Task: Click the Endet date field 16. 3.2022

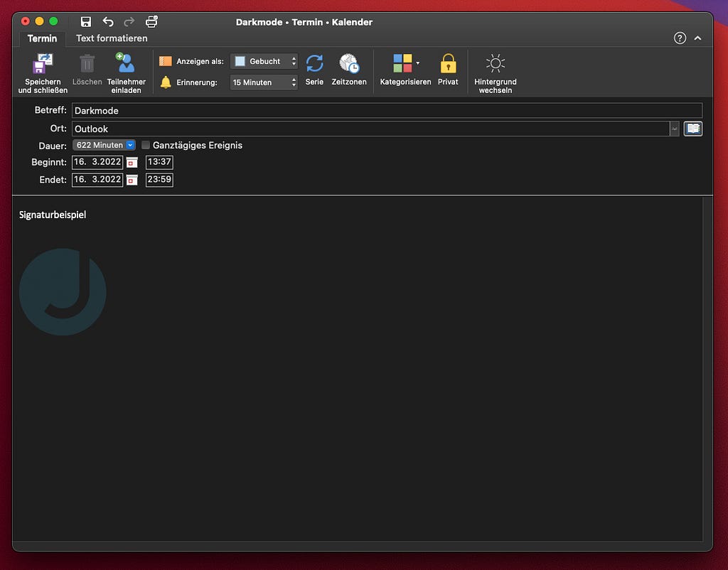Action: 97,180
